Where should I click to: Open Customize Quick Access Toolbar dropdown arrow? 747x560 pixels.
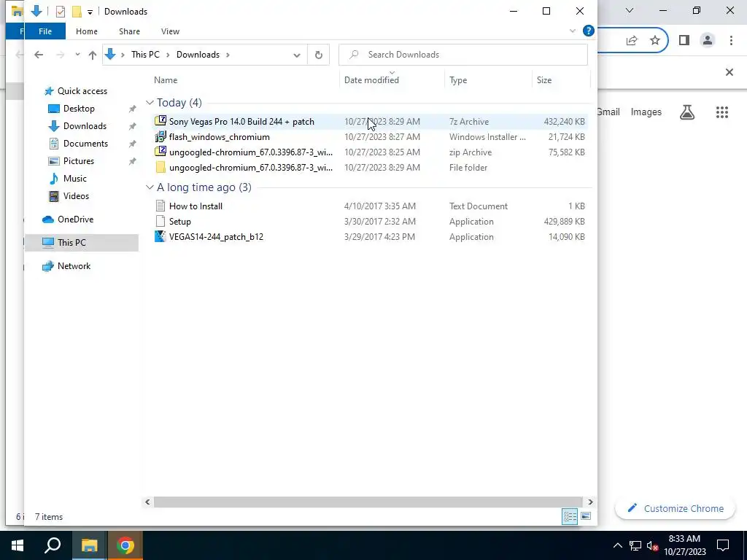pyautogui.click(x=90, y=12)
